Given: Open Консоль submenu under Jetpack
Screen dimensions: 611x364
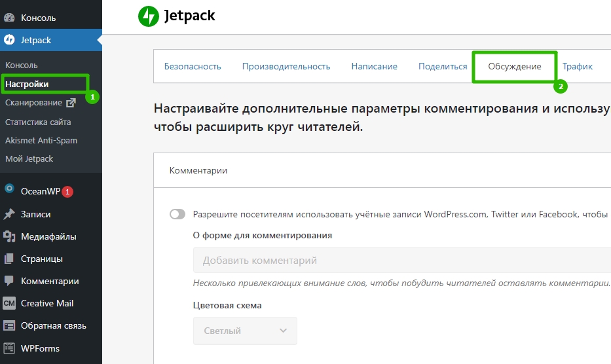Looking at the screenshot, I should click(22, 65).
